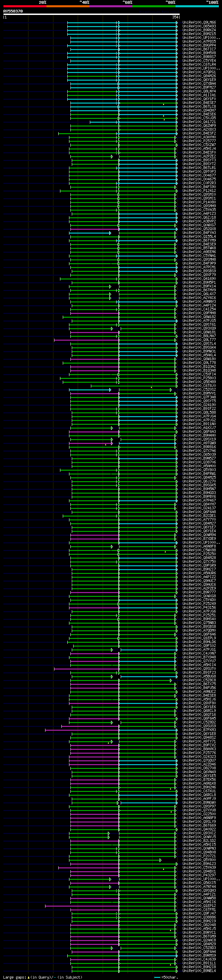Select hit UniRef100_Q2AAC8
Image resolution: width=222 pixels, height=980 pixels.
click(x=199, y=940)
